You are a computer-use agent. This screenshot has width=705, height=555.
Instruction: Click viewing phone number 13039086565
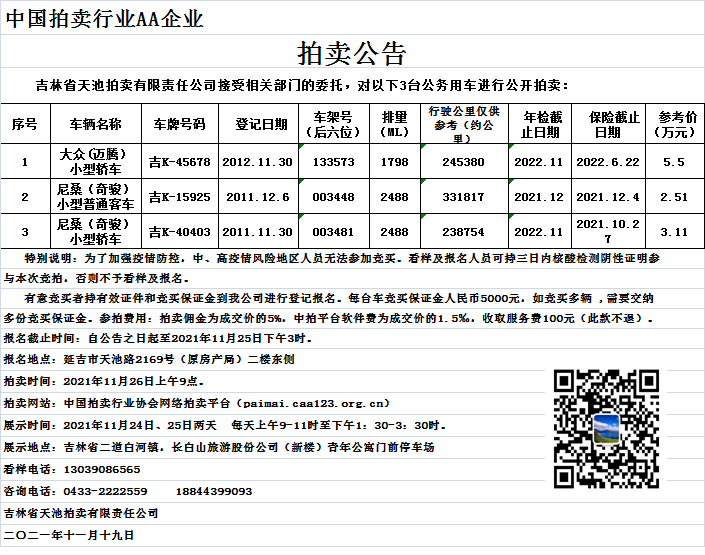(102, 470)
